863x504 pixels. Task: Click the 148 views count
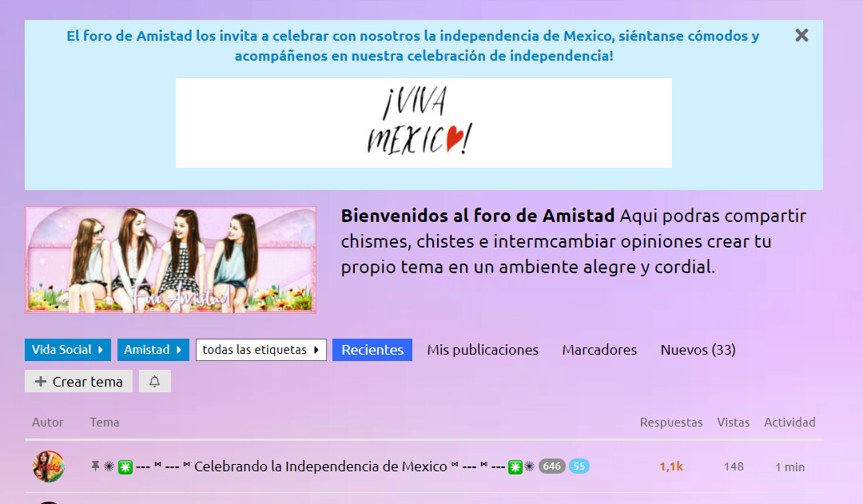734,466
